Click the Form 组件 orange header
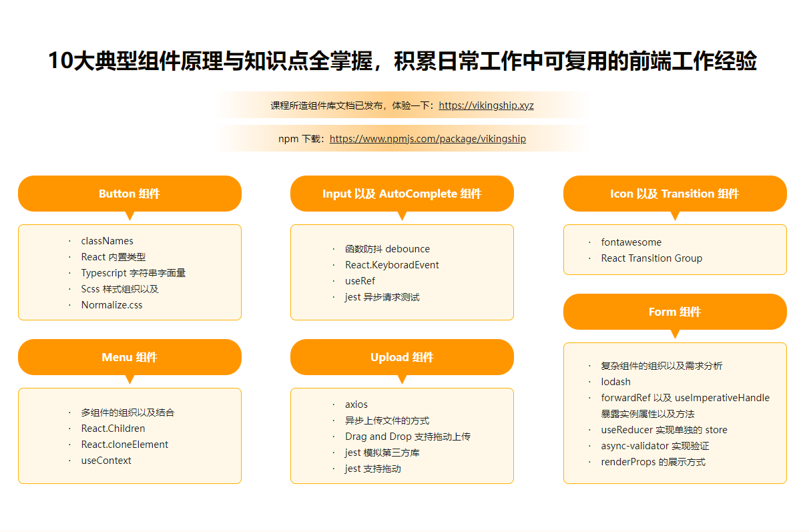This screenshot has height=532, width=809. pos(674,312)
